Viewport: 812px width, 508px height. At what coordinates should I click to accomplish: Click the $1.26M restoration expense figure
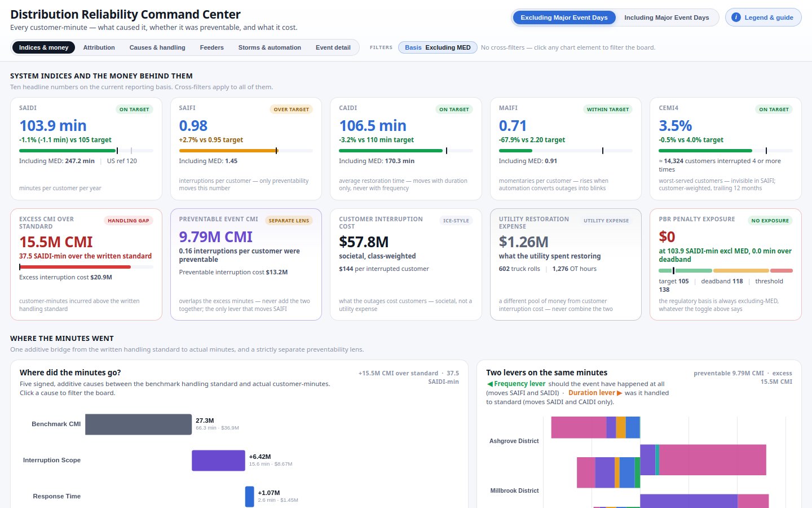point(523,242)
